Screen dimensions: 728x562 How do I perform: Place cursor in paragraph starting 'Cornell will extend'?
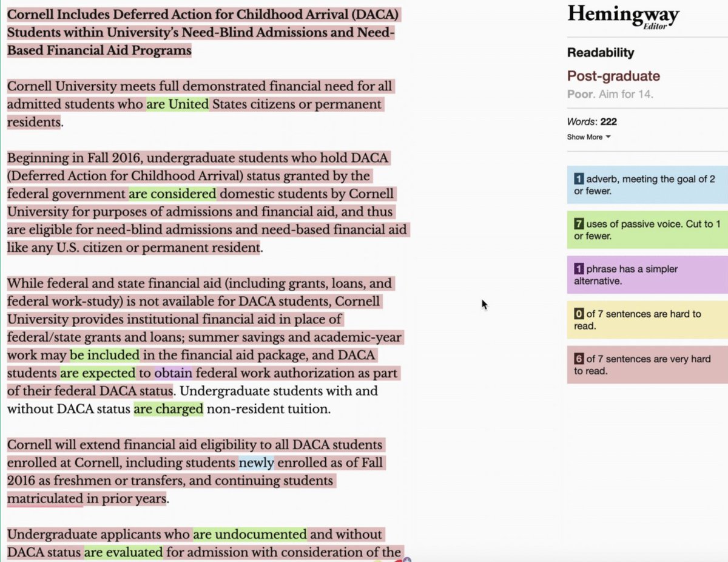coord(195,472)
